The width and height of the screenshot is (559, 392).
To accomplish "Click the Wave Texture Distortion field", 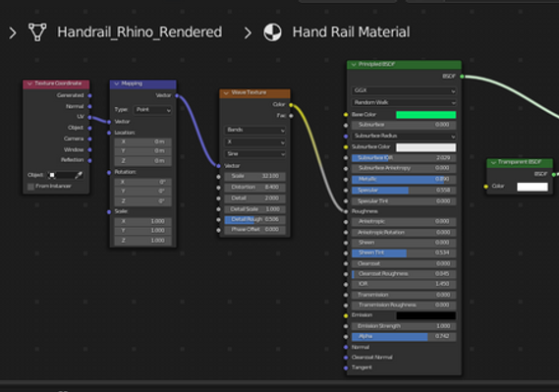I will (254, 188).
